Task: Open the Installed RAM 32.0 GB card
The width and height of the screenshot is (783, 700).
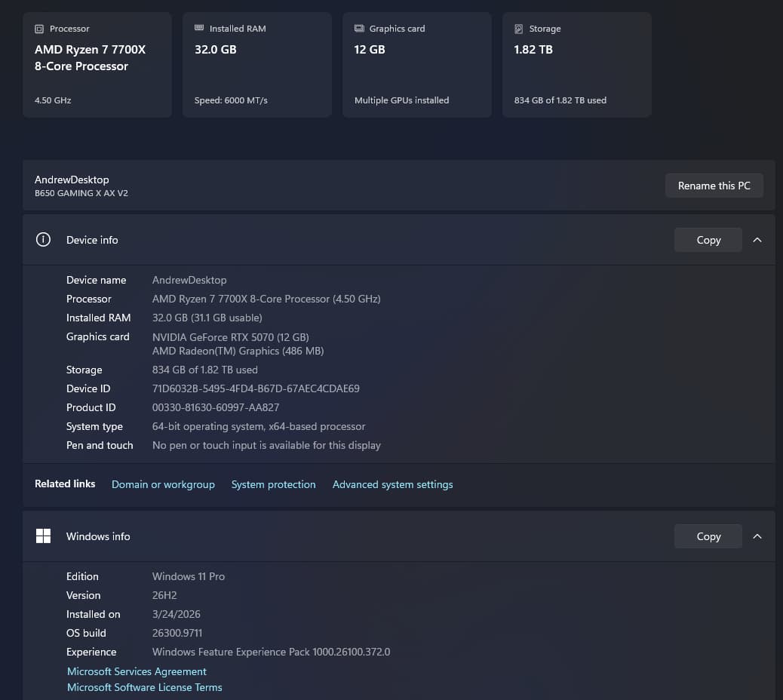Action: click(257, 65)
